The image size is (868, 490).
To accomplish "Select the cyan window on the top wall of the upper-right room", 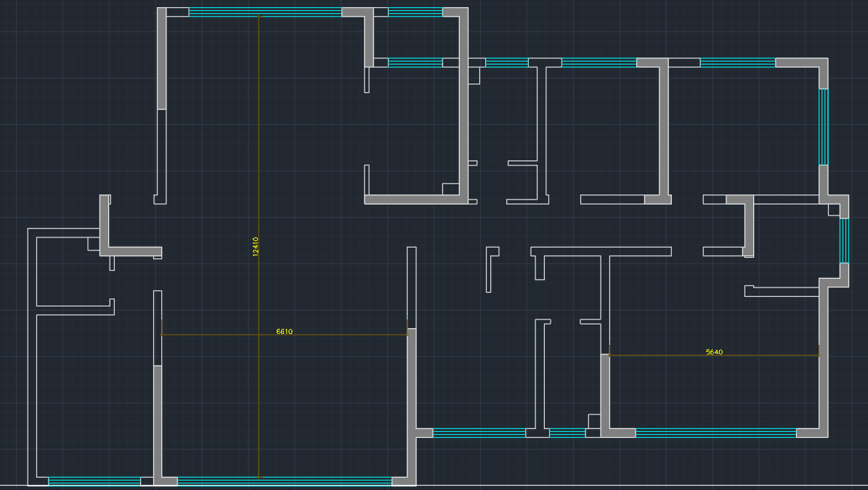I will pos(737,62).
